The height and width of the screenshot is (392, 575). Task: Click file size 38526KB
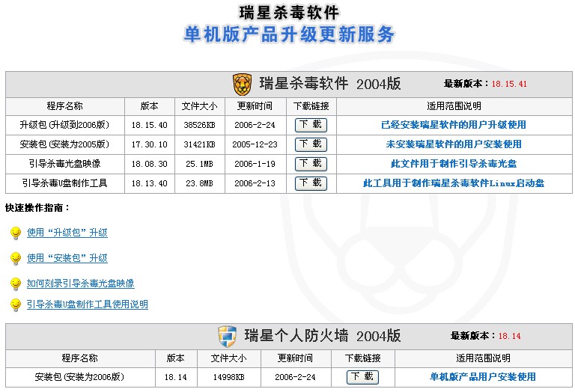point(199,125)
